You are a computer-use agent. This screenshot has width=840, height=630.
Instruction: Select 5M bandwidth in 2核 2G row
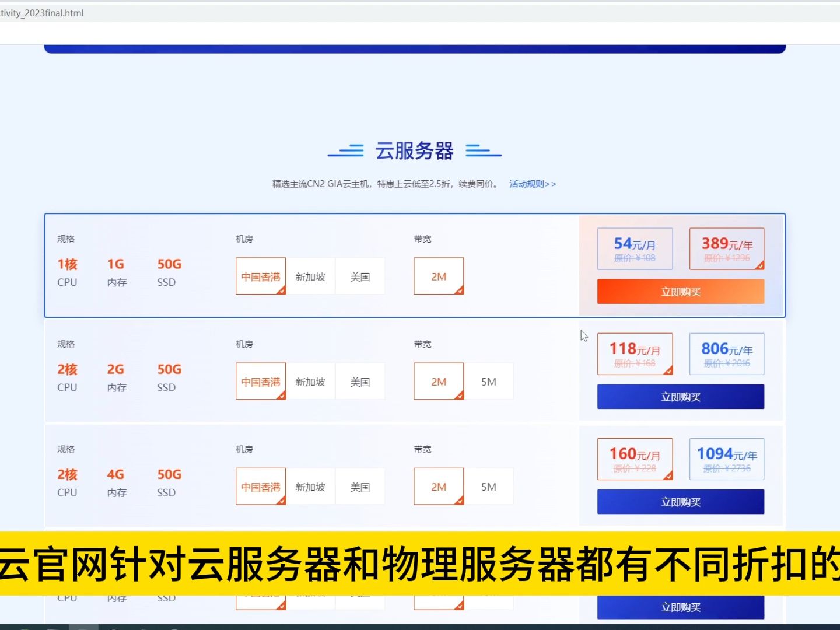click(489, 381)
